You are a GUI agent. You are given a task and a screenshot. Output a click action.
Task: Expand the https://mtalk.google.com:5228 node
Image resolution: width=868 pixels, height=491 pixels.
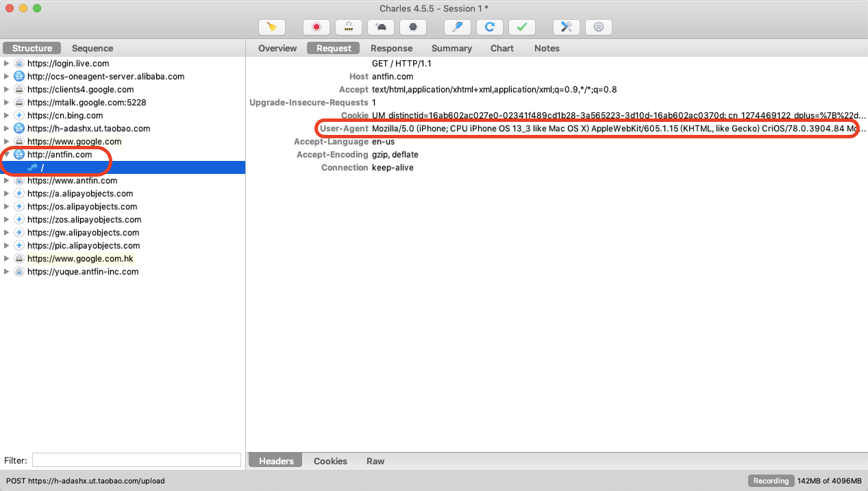[7, 103]
